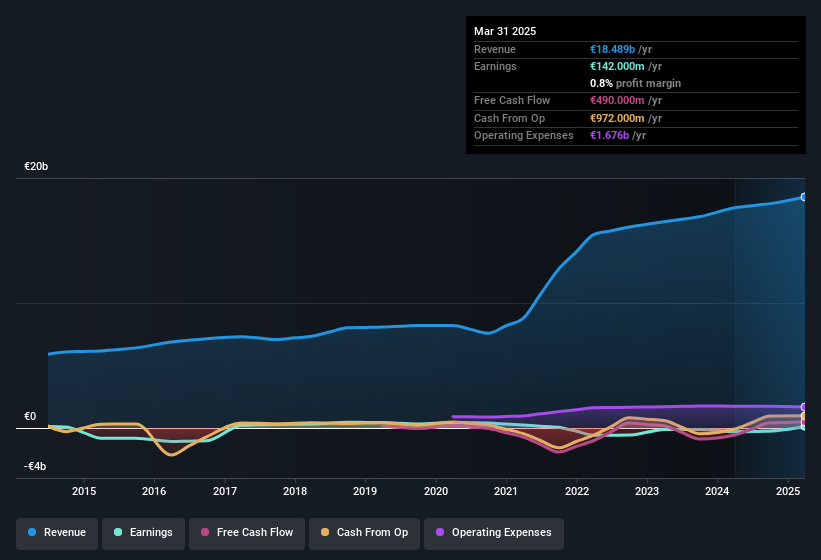Viewport: 821px width, 560px height.
Task: Click the Cash From Op tooltip row label
Action: (x=509, y=118)
